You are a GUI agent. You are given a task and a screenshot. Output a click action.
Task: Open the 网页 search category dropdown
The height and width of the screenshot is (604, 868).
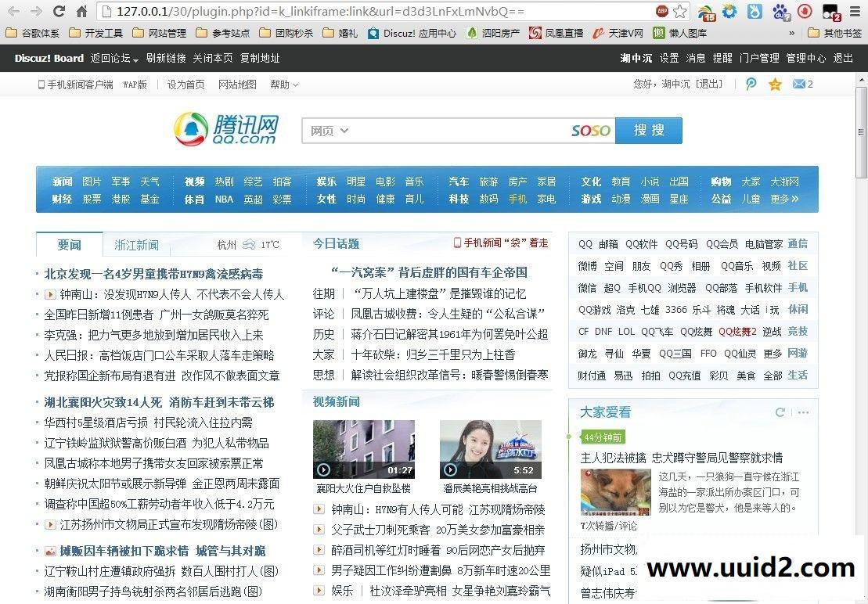click(x=327, y=131)
